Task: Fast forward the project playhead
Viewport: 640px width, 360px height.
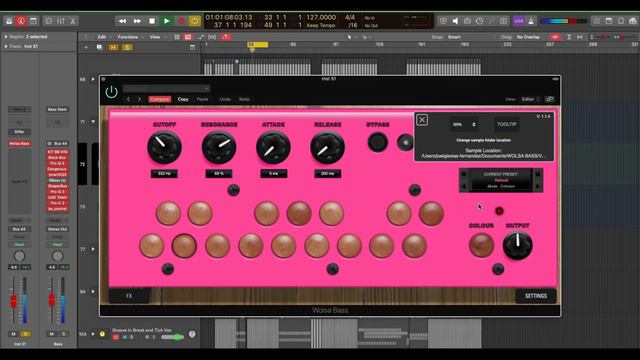Action: [x=137, y=21]
